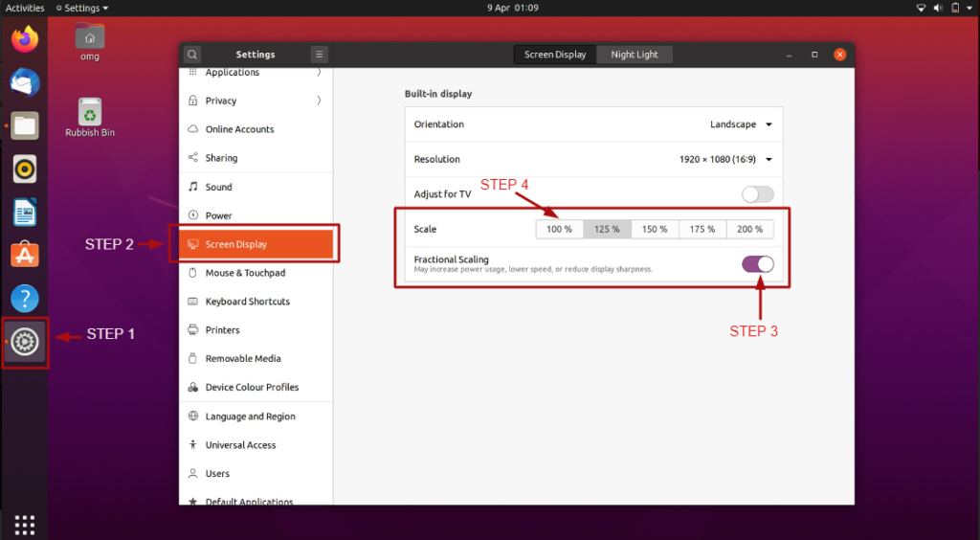Click the Universal Access icon
The width and height of the screenshot is (980, 540).
pyautogui.click(x=193, y=445)
